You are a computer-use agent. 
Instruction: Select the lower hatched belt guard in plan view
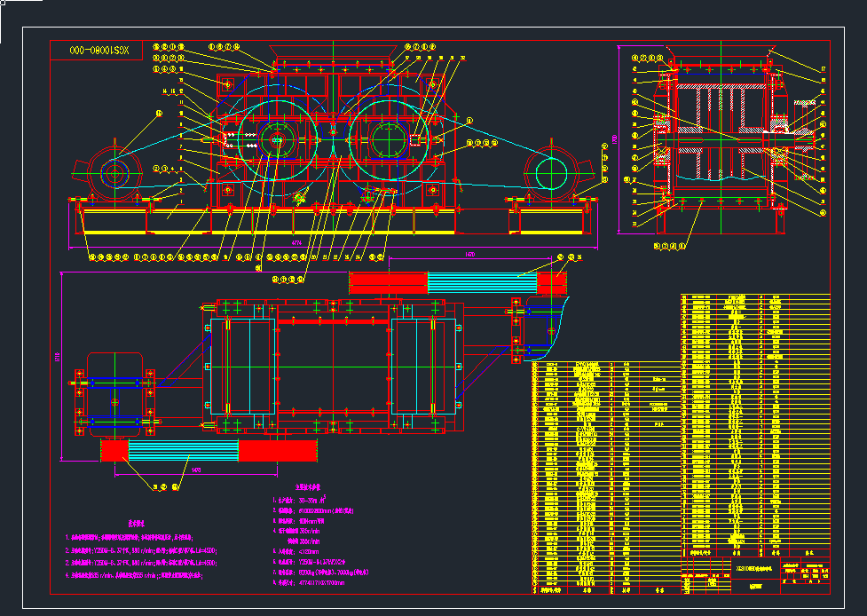coord(209,450)
